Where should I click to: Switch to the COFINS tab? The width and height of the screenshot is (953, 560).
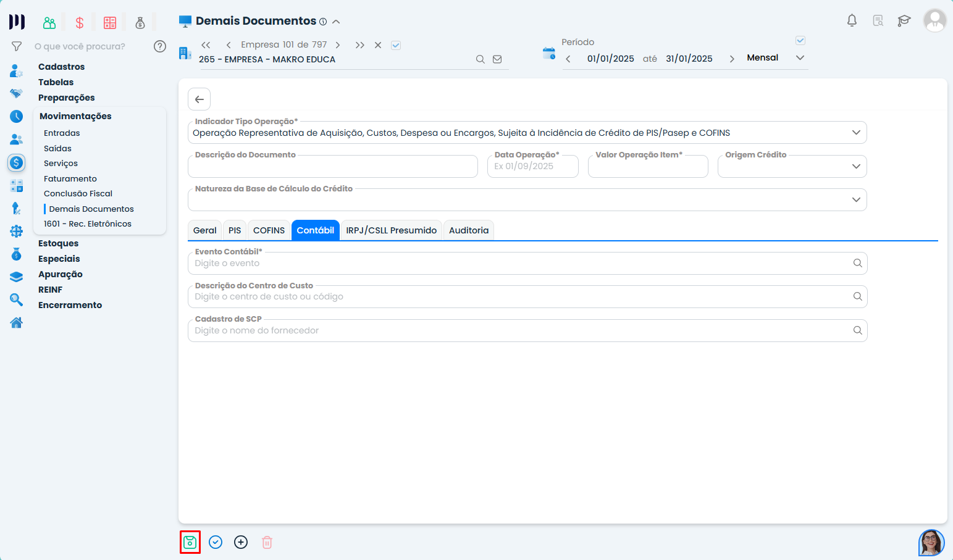click(269, 230)
